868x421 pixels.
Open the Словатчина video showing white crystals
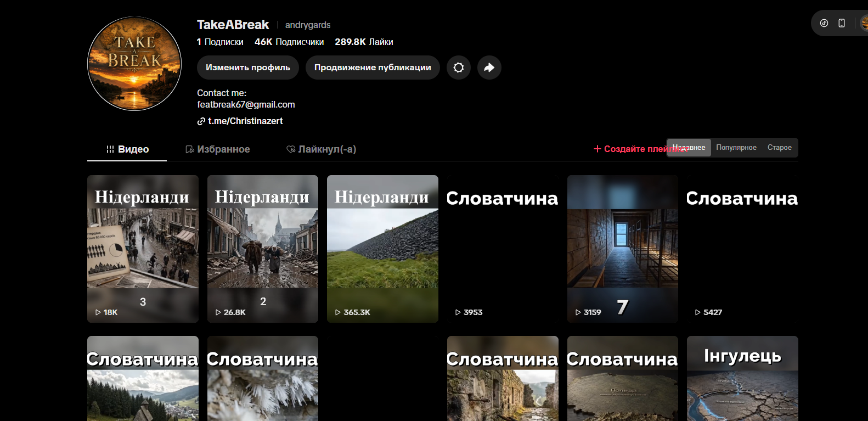(263, 379)
